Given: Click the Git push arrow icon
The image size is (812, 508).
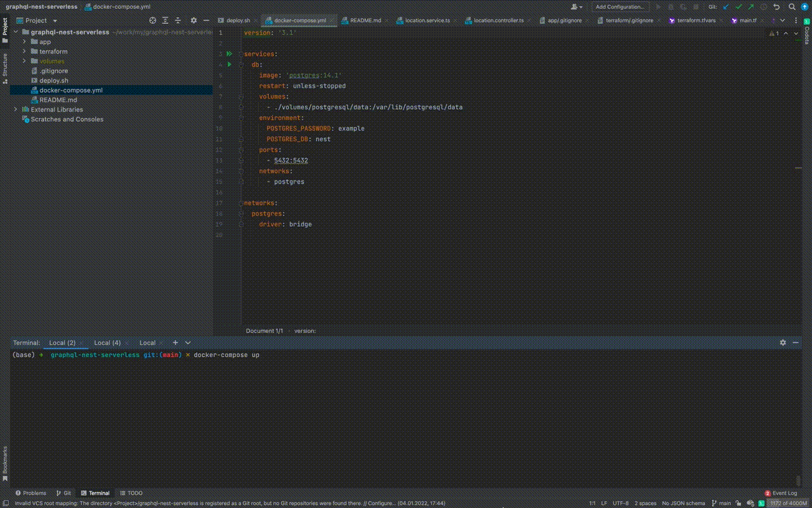Looking at the screenshot, I should 751,7.
